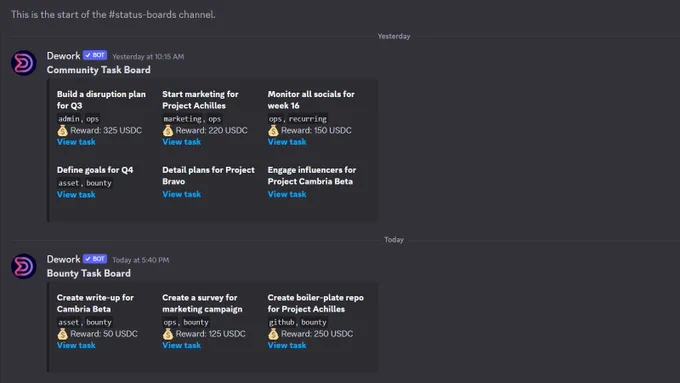
Task: Click money bag icon beside Reward: 325 USDC
Action: 62,130
